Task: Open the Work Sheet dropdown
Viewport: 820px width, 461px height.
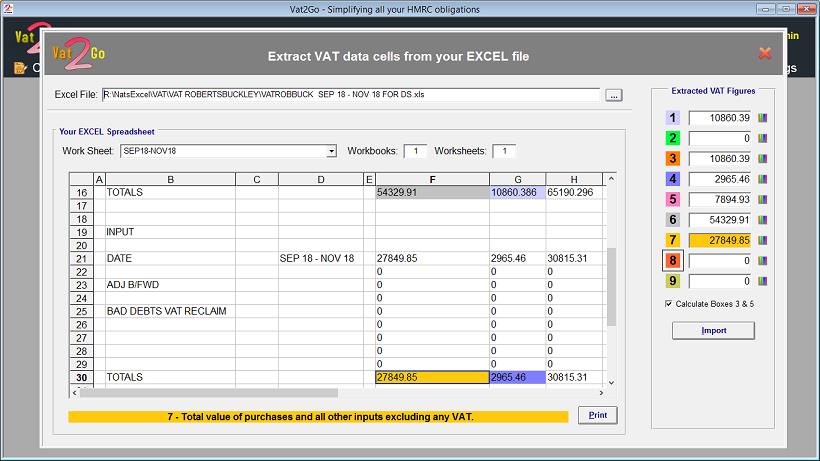Action: pyautogui.click(x=332, y=151)
